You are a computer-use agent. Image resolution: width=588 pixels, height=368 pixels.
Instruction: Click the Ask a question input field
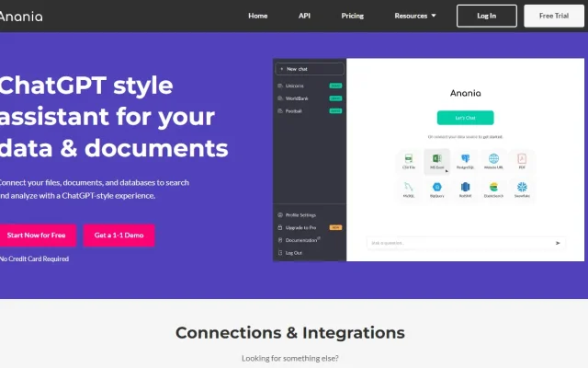466,243
